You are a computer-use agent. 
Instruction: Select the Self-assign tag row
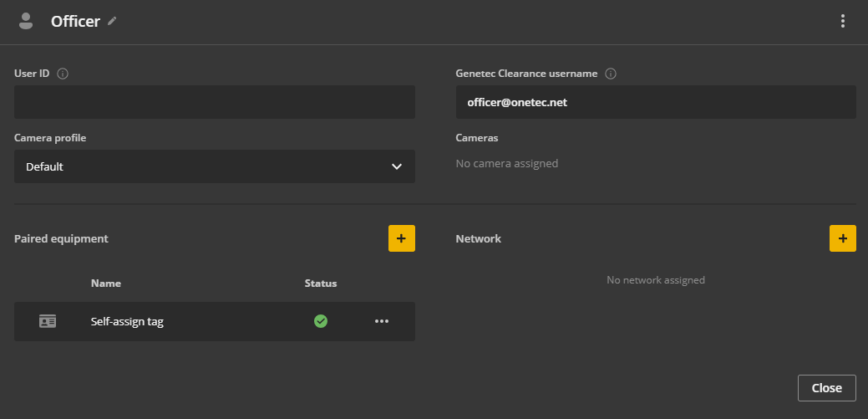click(x=214, y=321)
